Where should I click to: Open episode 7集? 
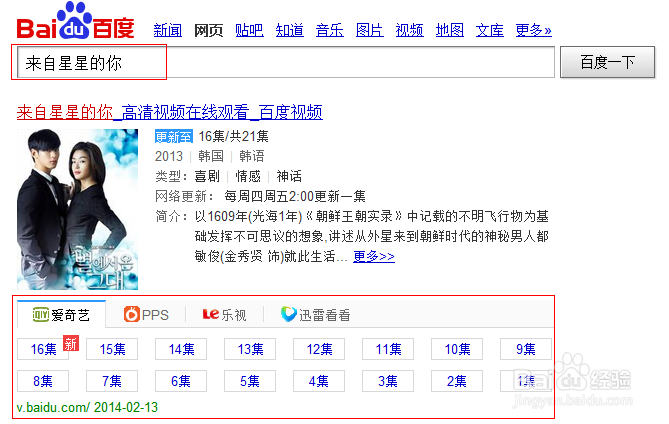(112, 381)
